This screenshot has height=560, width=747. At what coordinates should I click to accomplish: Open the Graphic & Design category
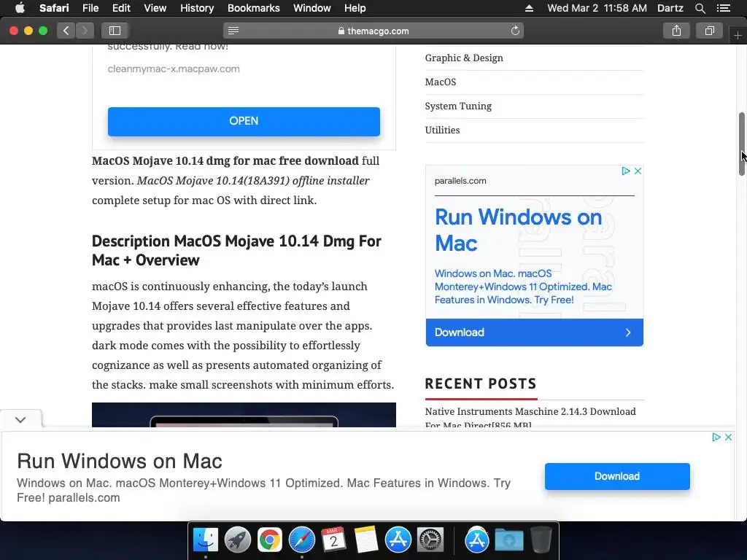pos(463,58)
